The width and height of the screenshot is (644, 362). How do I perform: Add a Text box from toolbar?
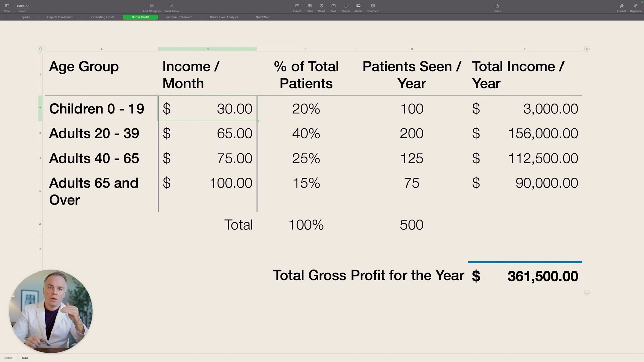tap(333, 7)
